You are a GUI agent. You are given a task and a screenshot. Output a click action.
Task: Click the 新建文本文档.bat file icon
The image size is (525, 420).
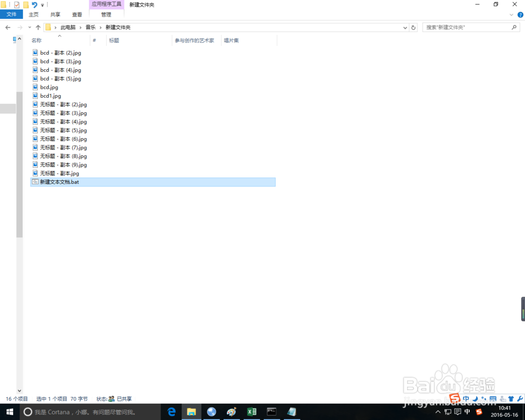coord(35,182)
